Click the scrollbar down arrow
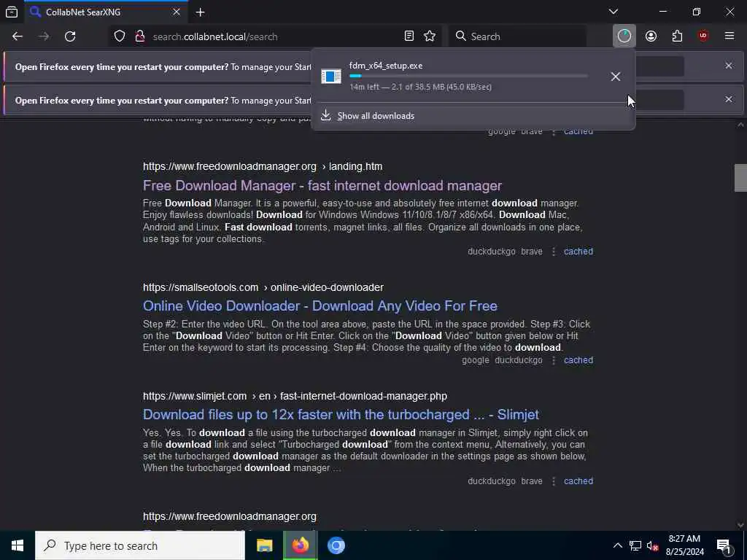The image size is (747, 560). coord(740,525)
